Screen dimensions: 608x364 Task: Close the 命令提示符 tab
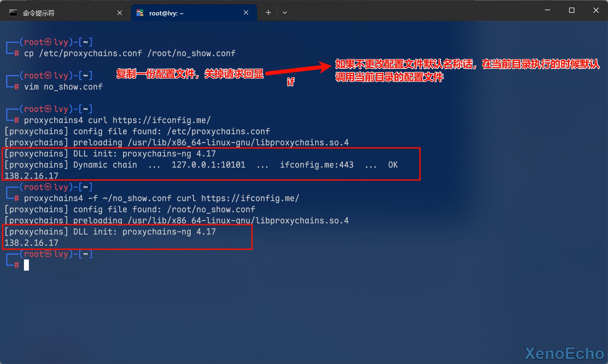click(x=120, y=13)
